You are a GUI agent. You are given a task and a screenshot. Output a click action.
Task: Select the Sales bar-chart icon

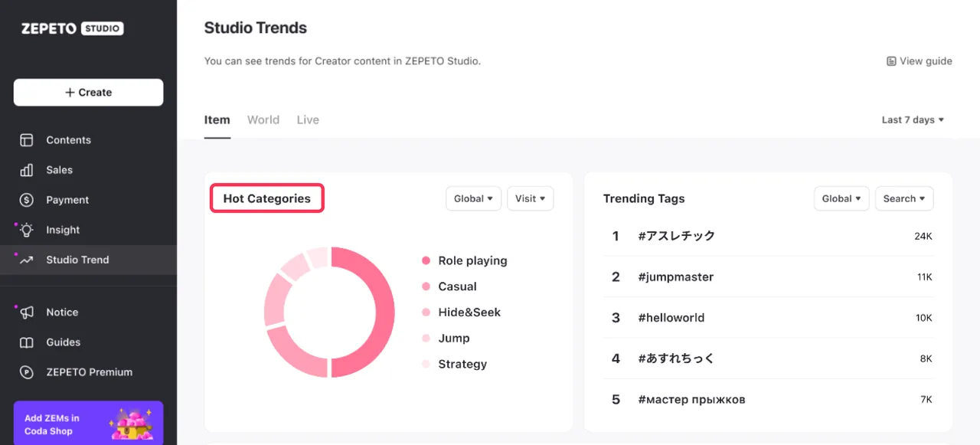[27, 170]
